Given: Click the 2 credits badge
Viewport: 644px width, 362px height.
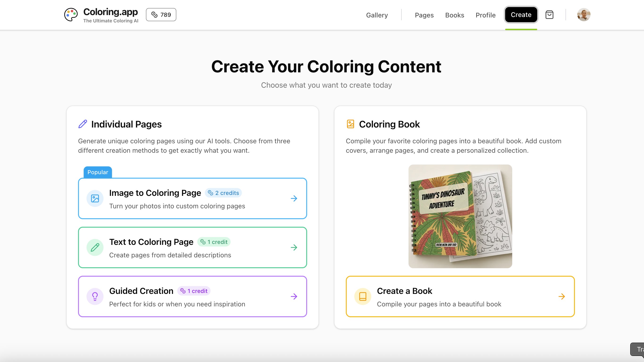Looking at the screenshot, I should (223, 193).
